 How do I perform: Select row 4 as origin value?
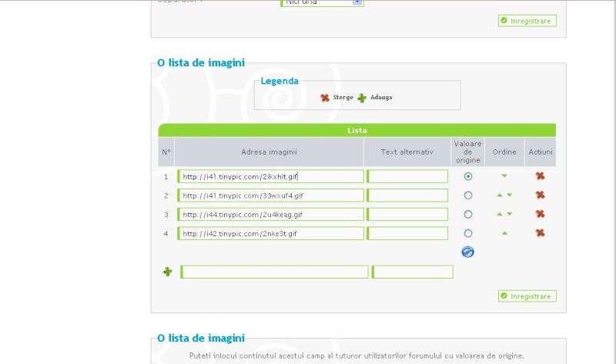click(467, 233)
